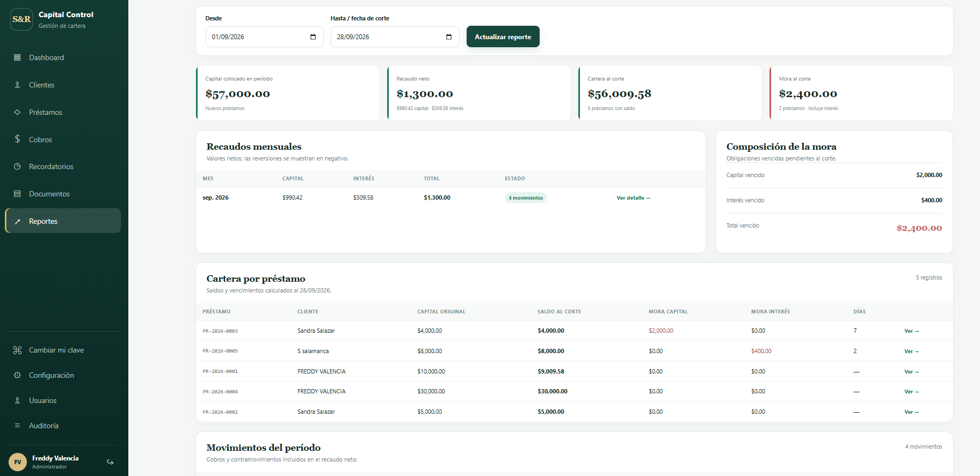Click the Préstamos diamond icon
Image resolution: width=980 pixels, height=476 pixels.
tap(17, 112)
